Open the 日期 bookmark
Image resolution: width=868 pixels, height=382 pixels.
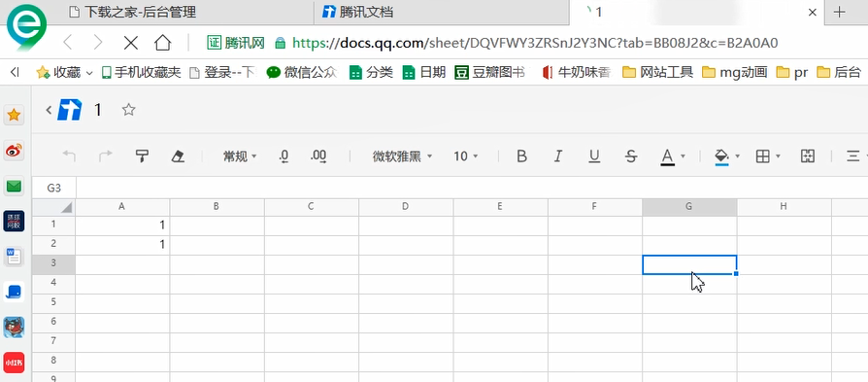[424, 72]
